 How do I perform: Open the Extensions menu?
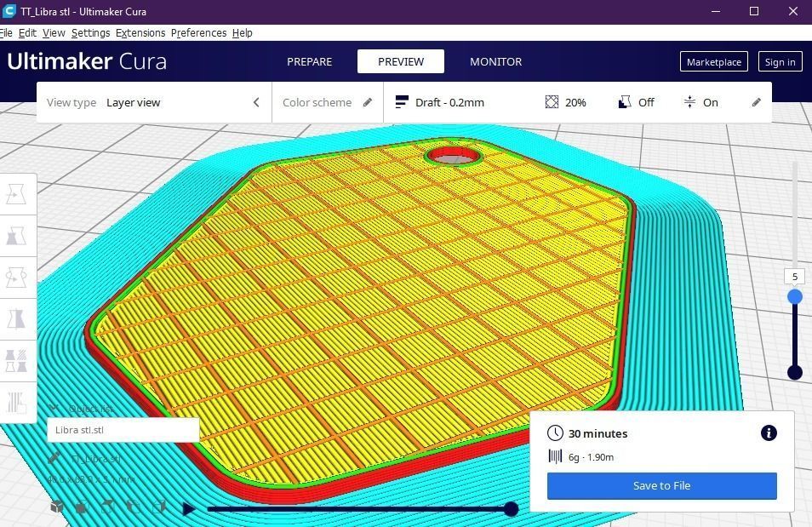(140, 32)
